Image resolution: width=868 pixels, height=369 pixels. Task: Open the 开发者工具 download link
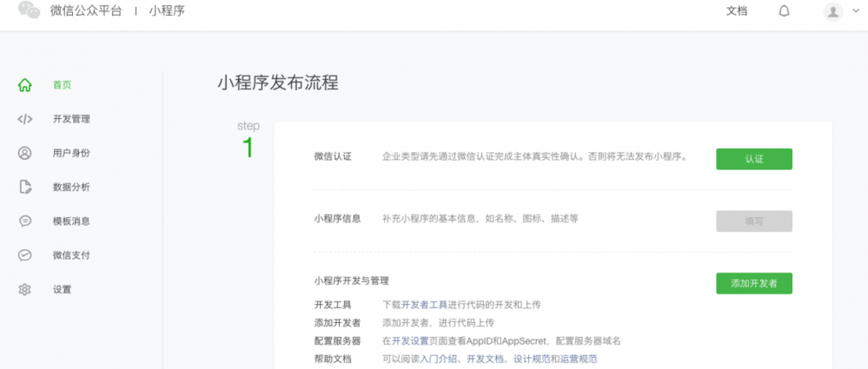424,305
